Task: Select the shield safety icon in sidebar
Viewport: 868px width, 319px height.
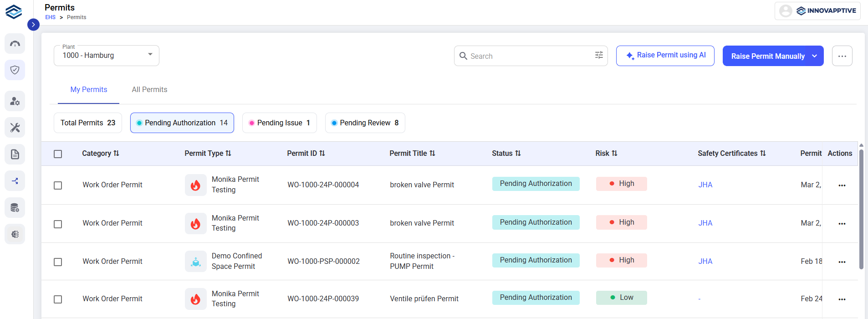Action: coord(15,70)
